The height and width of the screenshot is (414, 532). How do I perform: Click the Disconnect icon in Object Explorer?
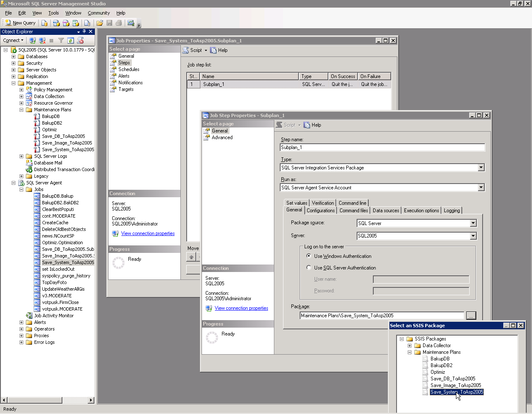coord(42,40)
